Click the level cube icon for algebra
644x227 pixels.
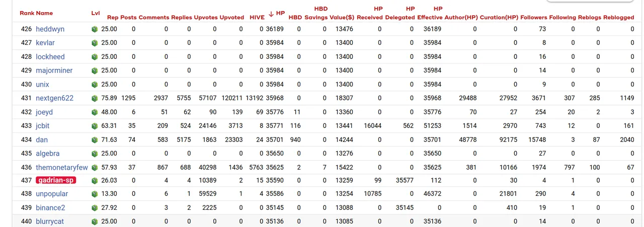(94, 154)
